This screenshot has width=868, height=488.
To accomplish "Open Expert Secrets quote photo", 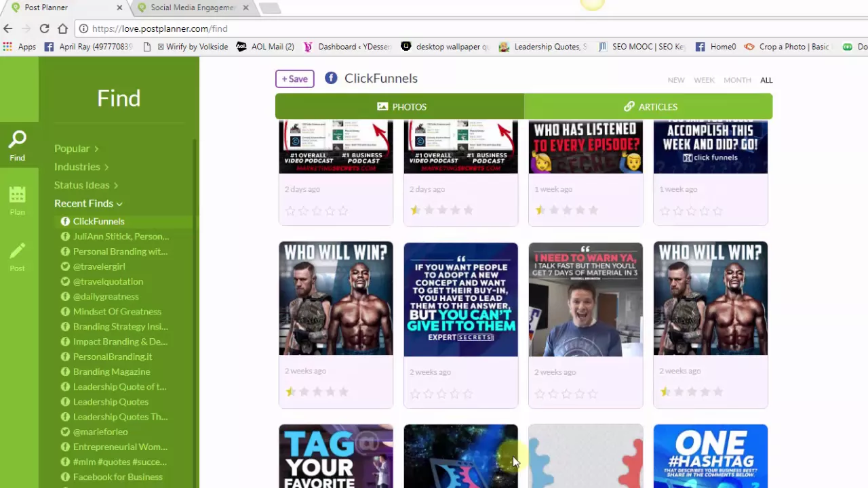I will [x=460, y=300].
